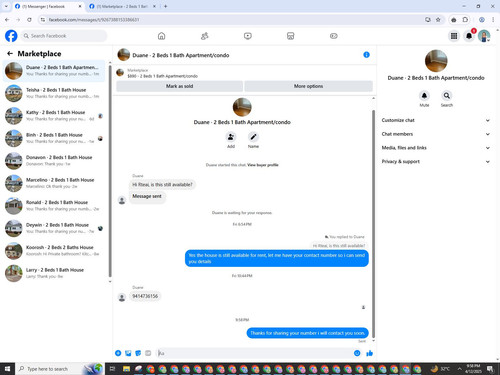Expand Chat members section

point(436,134)
